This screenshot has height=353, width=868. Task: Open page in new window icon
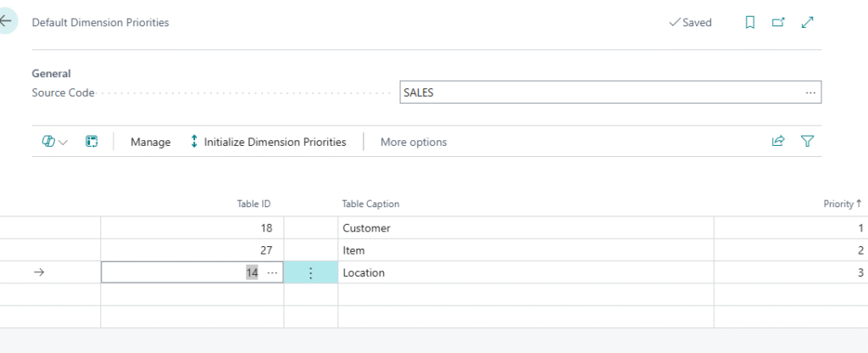[778, 23]
